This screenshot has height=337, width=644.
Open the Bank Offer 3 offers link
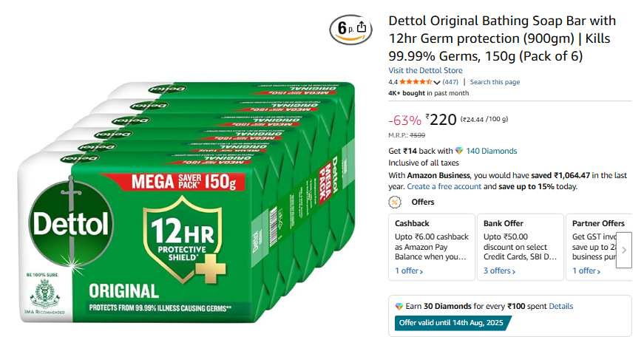coord(500,271)
